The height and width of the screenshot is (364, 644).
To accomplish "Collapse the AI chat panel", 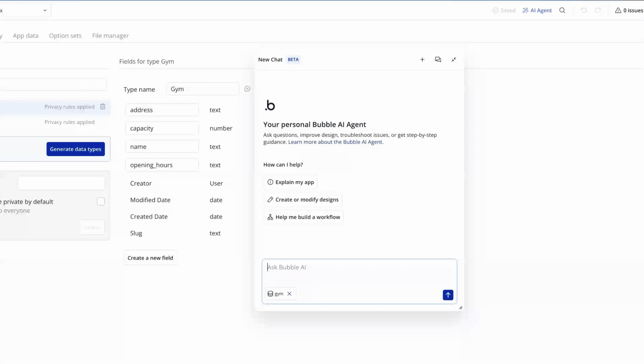I will pyautogui.click(x=454, y=60).
